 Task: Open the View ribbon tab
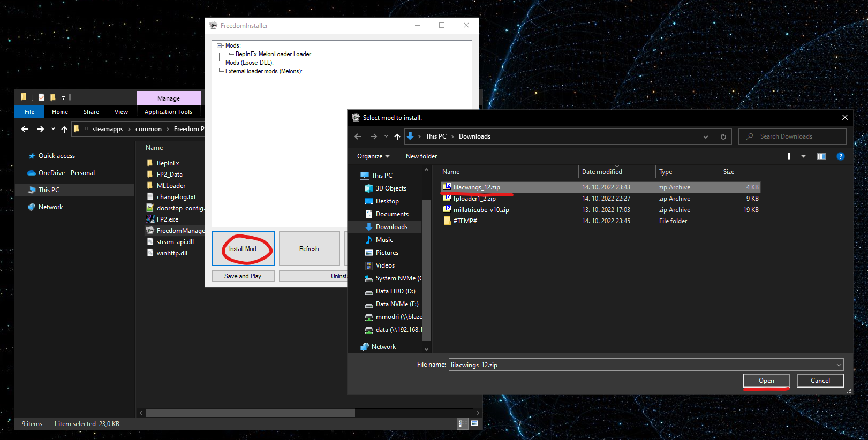point(121,112)
